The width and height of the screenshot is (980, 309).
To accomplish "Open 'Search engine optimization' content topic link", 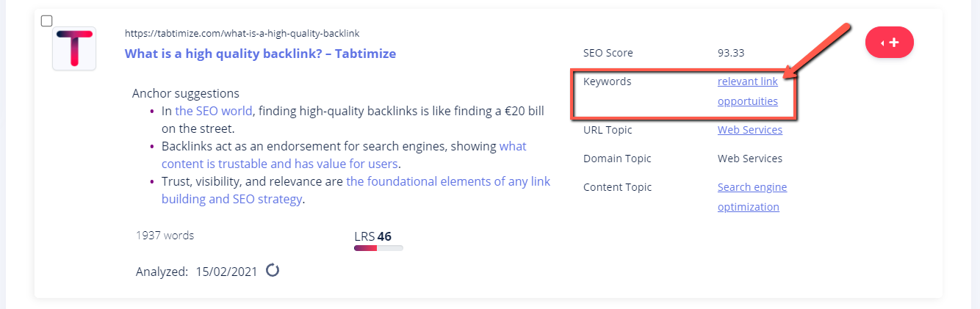I will [x=752, y=197].
